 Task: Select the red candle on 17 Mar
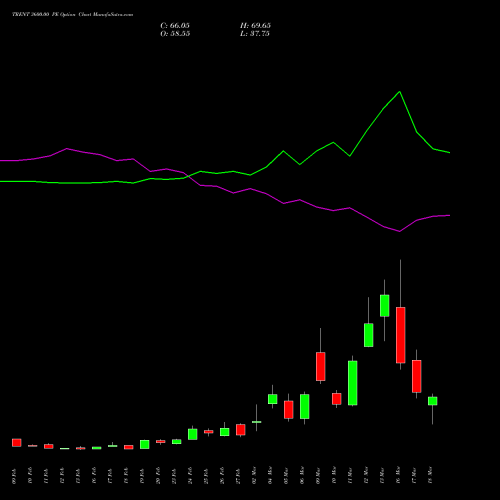tap(417, 376)
